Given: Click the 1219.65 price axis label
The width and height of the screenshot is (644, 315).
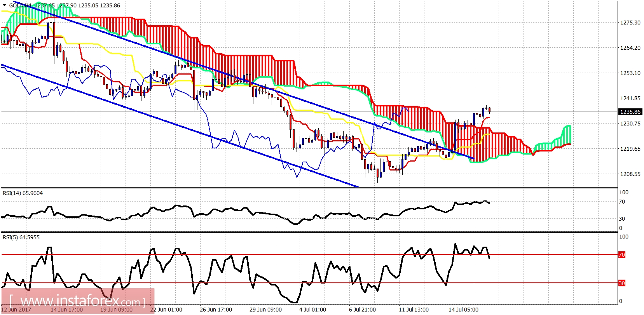Looking at the screenshot, I should point(630,149).
